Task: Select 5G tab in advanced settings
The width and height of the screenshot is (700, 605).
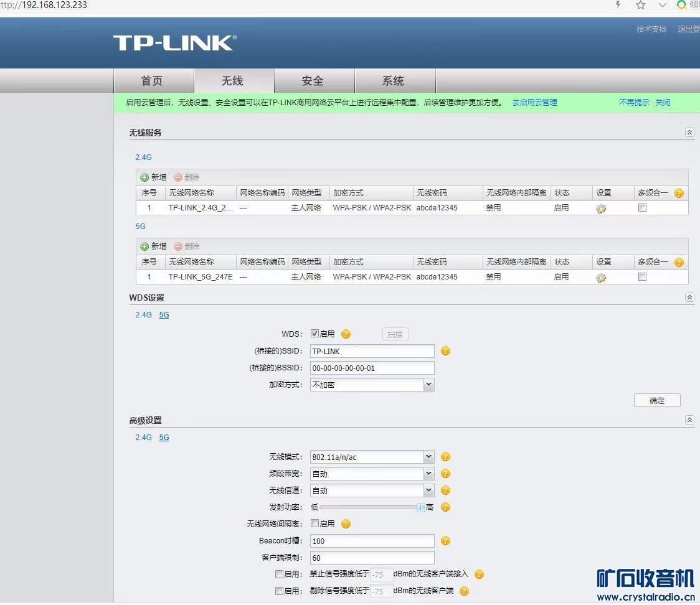Action: [164, 438]
